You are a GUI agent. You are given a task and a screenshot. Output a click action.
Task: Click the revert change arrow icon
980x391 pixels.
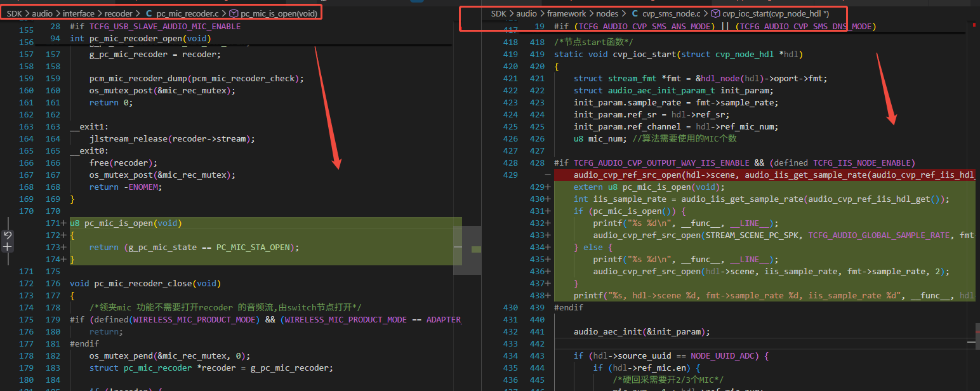click(8, 235)
